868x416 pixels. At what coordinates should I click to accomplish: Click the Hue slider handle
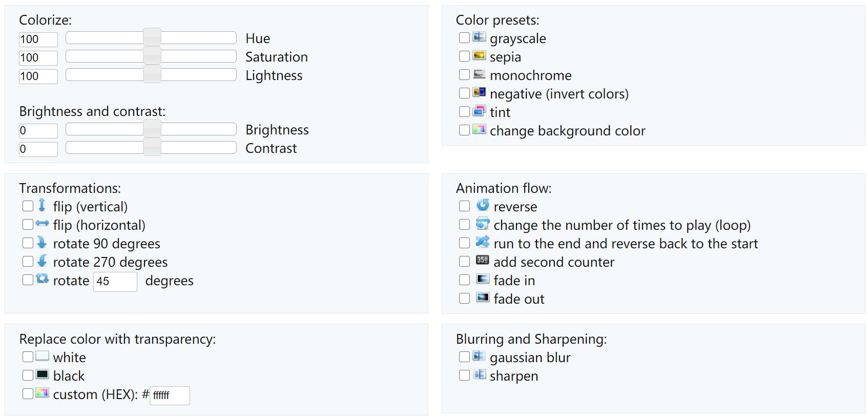pyautogui.click(x=152, y=38)
